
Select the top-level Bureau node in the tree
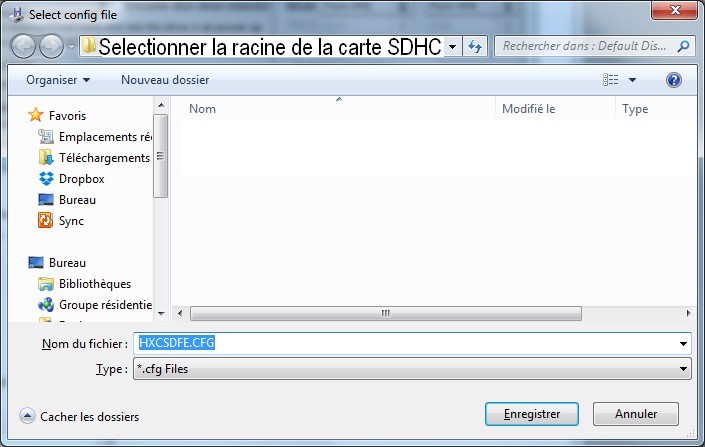click(67, 263)
